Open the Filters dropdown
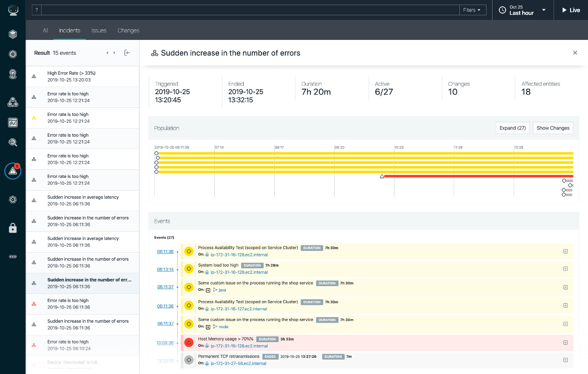Image resolution: width=588 pixels, height=374 pixels. pos(472,10)
